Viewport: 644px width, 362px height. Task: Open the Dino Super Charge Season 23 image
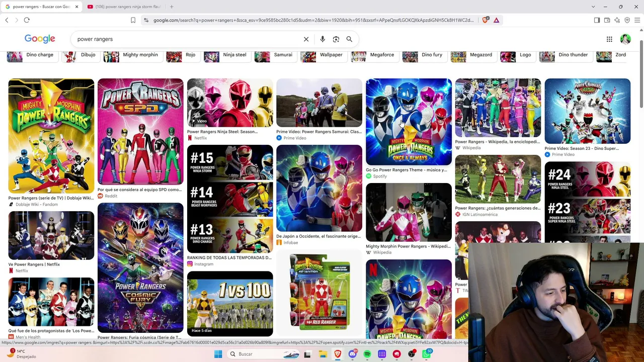pyautogui.click(x=587, y=111)
